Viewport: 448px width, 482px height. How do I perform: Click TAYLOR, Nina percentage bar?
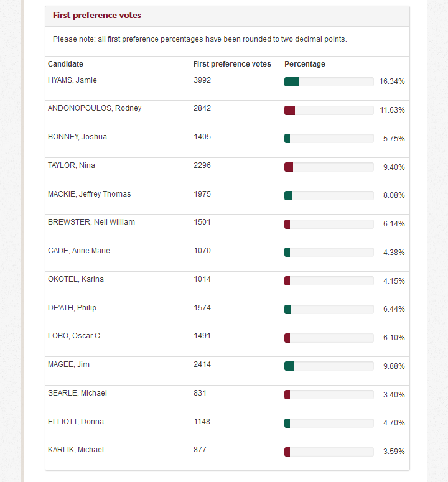point(329,167)
